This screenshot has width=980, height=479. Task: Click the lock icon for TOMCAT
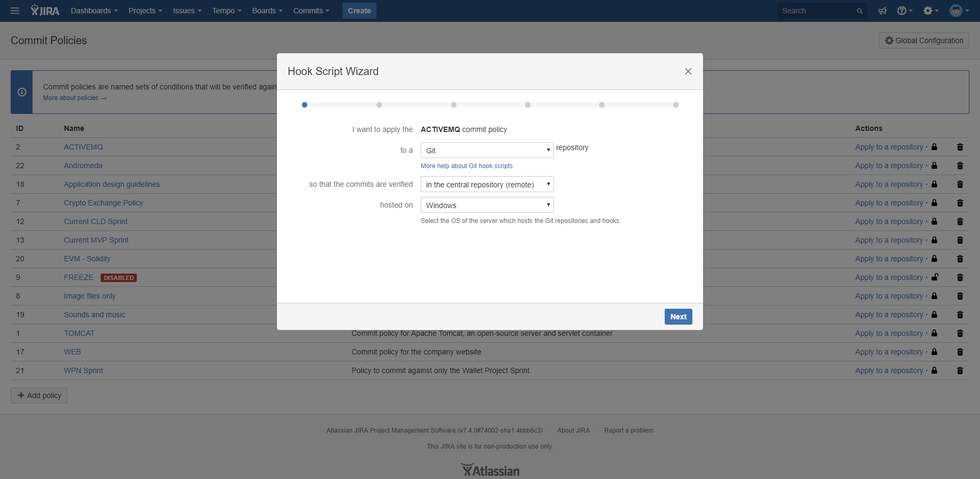pyautogui.click(x=934, y=333)
